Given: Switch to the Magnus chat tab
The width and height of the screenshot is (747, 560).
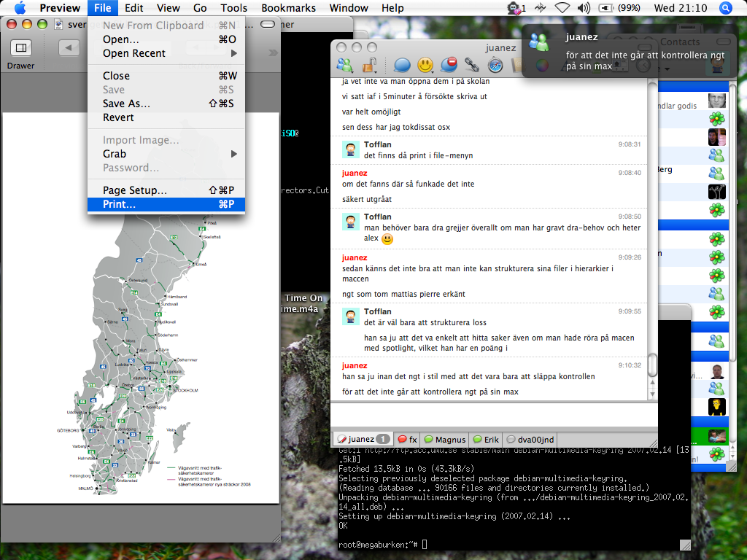Looking at the screenshot, I should point(445,439).
